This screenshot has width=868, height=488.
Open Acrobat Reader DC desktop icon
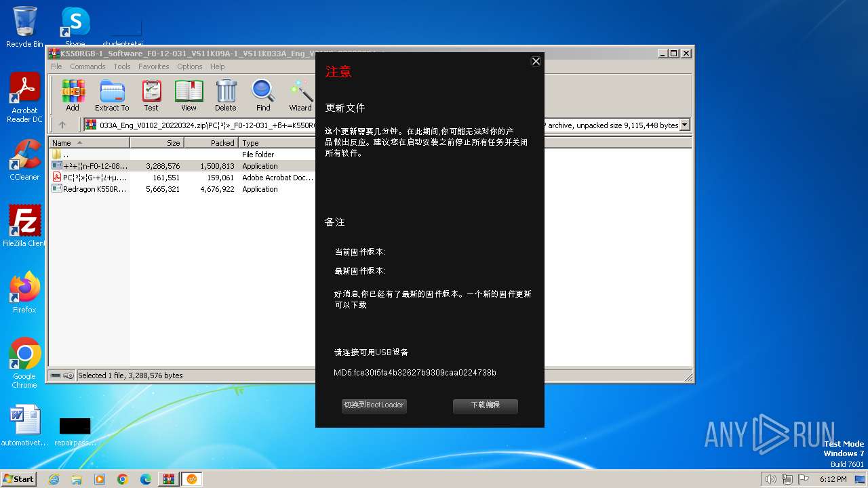click(x=24, y=98)
